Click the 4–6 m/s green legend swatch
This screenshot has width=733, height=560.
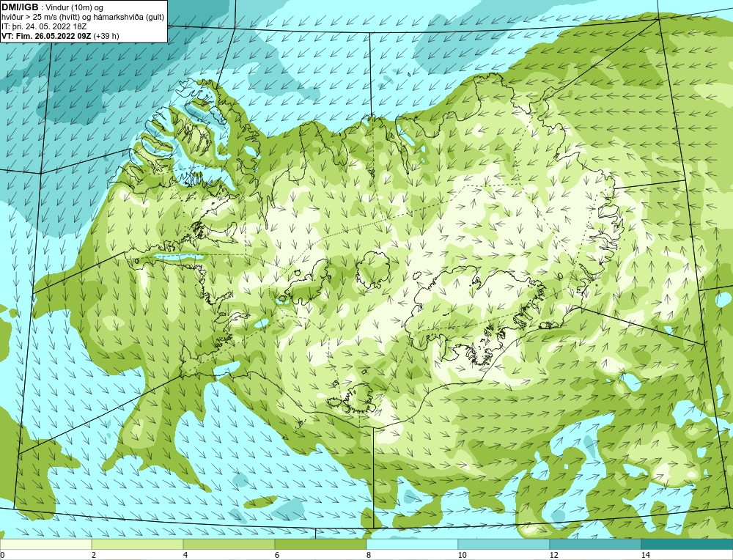coord(229,545)
